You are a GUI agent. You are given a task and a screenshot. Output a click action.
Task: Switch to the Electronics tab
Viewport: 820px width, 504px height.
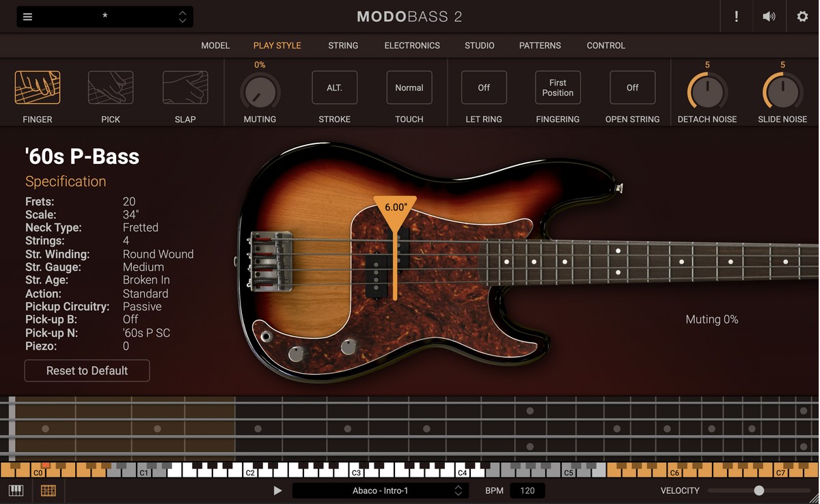click(412, 46)
